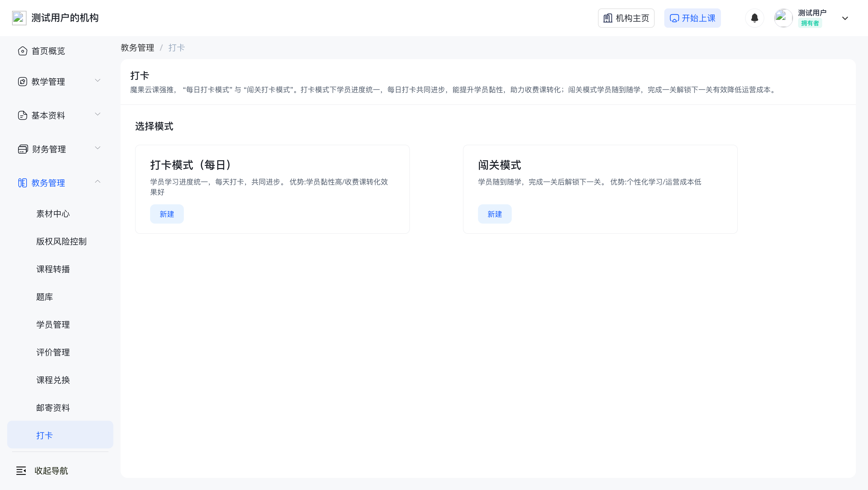Click the 学员学习进度统一 daily mode description
Screen dimensions: 868x490
coord(269,187)
